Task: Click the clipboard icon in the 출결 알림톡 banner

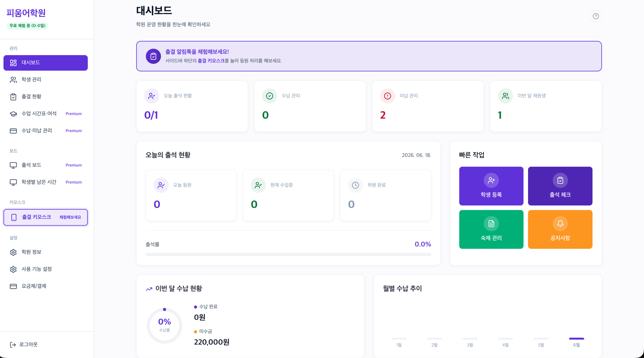Action: click(x=153, y=56)
